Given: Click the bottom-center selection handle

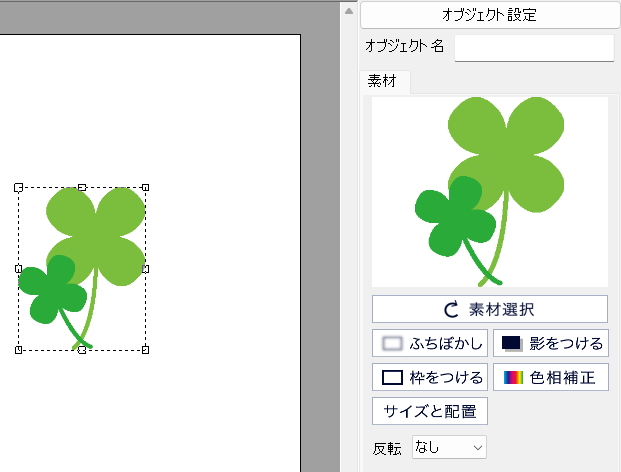Looking at the screenshot, I should point(82,350).
